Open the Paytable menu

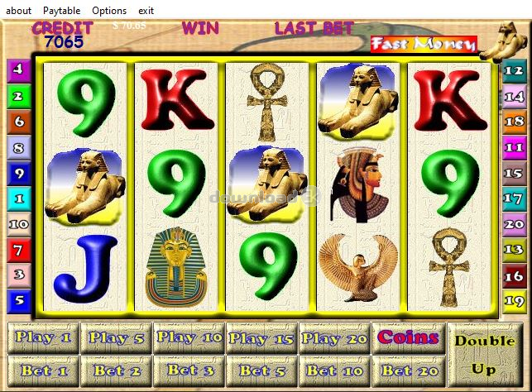[62, 11]
